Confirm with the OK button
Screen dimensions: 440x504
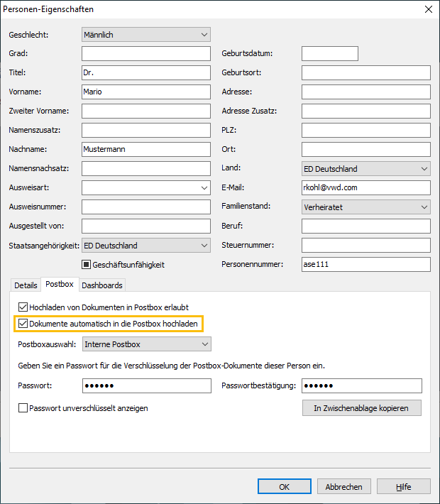click(x=284, y=487)
